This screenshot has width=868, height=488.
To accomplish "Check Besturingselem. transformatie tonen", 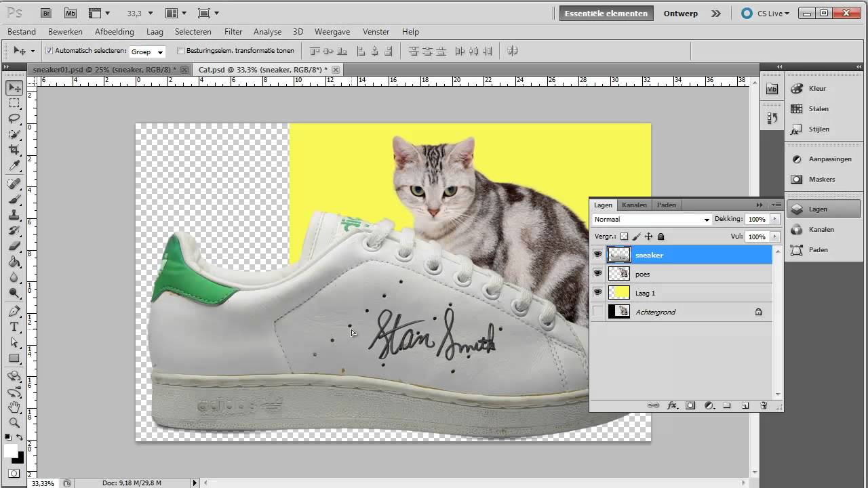I will pyautogui.click(x=180, y=51).
